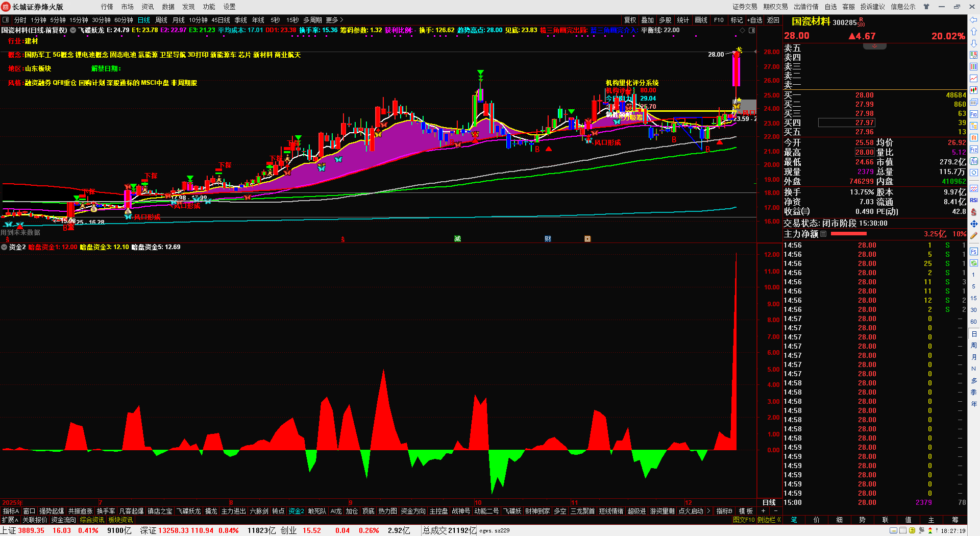Click the 减 marker icon below price chart
Viewport: 980px width, 536px height.
point(457,238)
